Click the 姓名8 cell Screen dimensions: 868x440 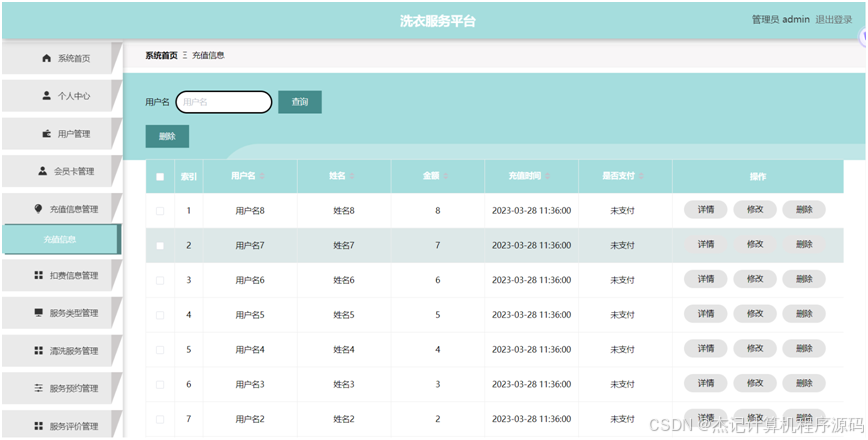[344, 211]
